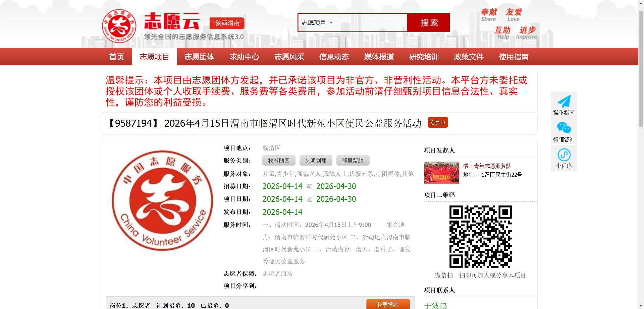Screen dimensions: 644x309
Task: Click the 我要报名 sign-up button
Action: pyautogui.click(x=388, y=304)
